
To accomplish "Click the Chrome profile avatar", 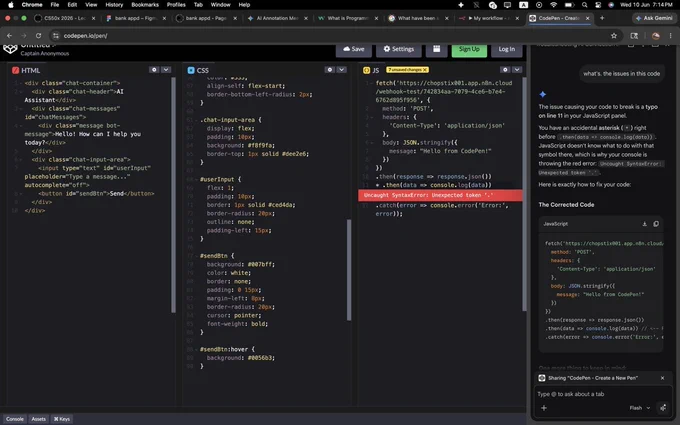I will coord(656,36).
